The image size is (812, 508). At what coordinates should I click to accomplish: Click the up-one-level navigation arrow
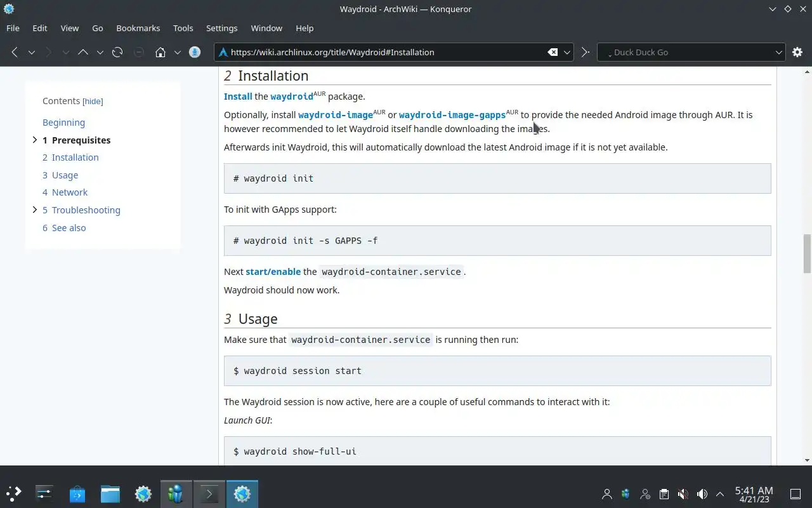click(x=83, y=52)
